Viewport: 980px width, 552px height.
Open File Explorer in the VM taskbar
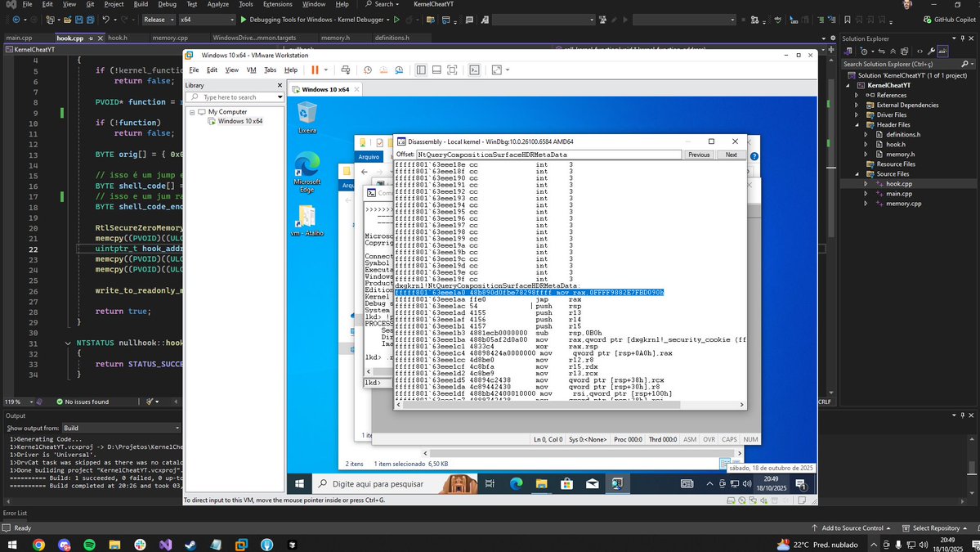(541, 484)
